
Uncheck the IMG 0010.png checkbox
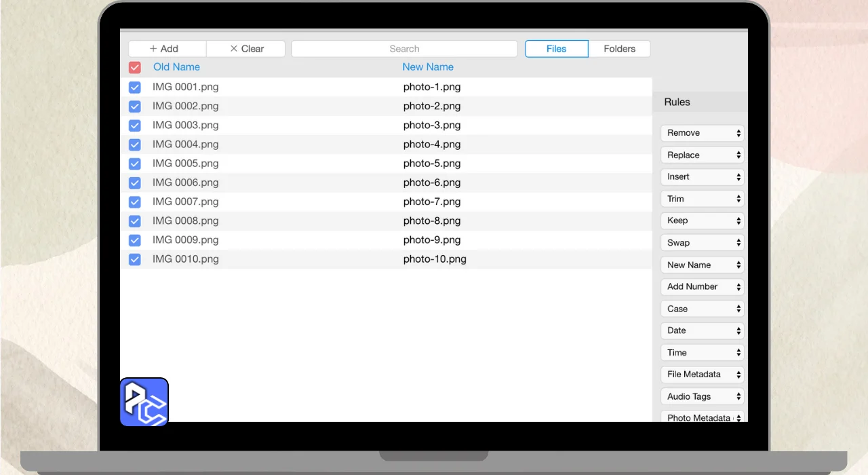pos(134,259)
